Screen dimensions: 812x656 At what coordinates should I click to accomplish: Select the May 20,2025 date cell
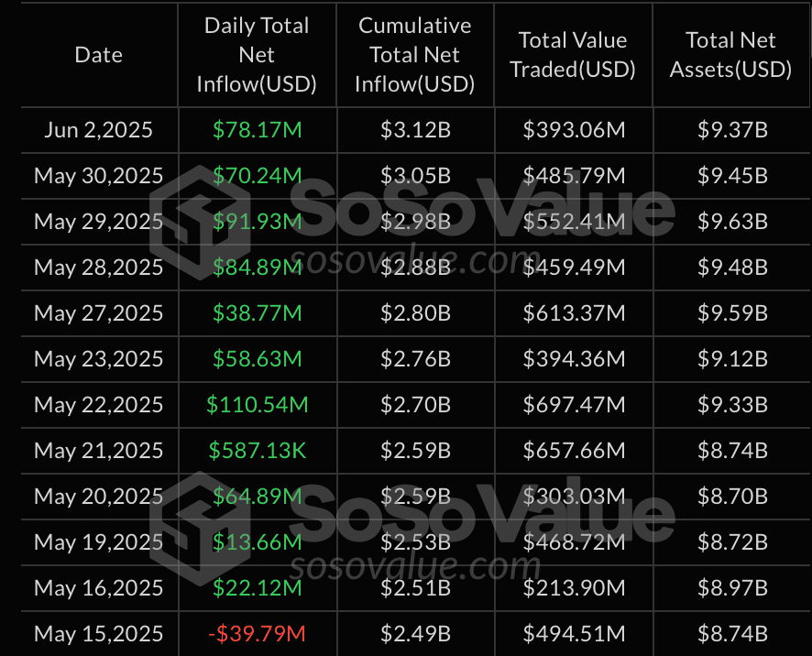[x=98, y=497]
